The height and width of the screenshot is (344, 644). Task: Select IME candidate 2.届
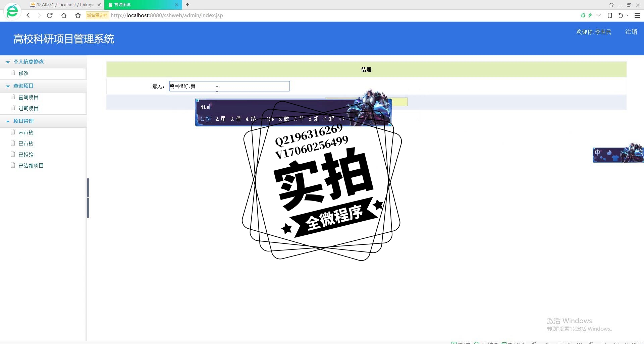pyautogui.click(x=220, y=119)
